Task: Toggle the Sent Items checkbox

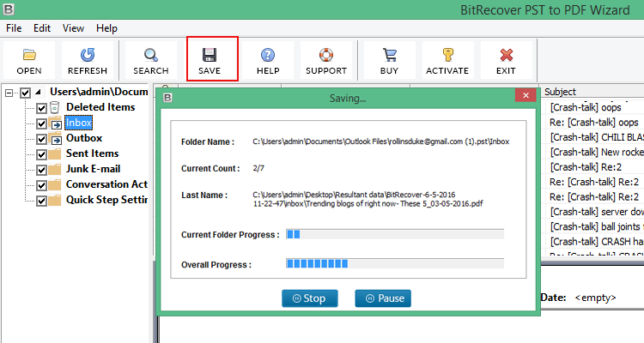Action: 41,154
